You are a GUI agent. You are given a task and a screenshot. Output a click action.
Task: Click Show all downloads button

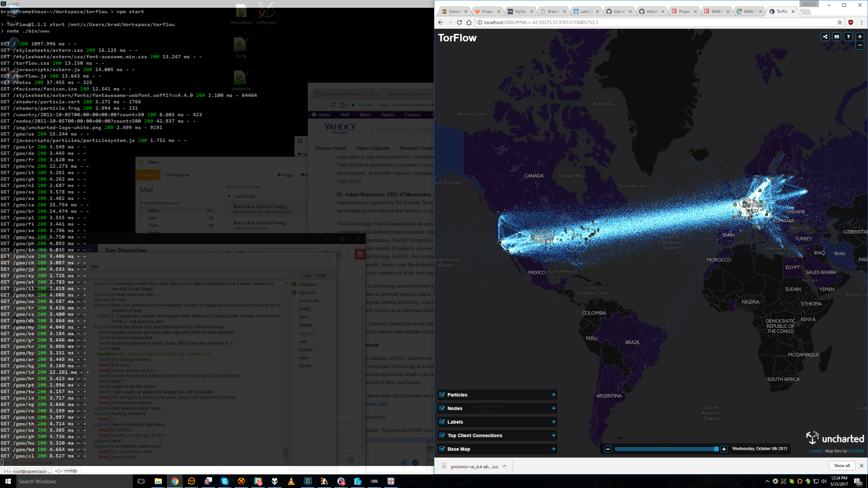point(842,466)
